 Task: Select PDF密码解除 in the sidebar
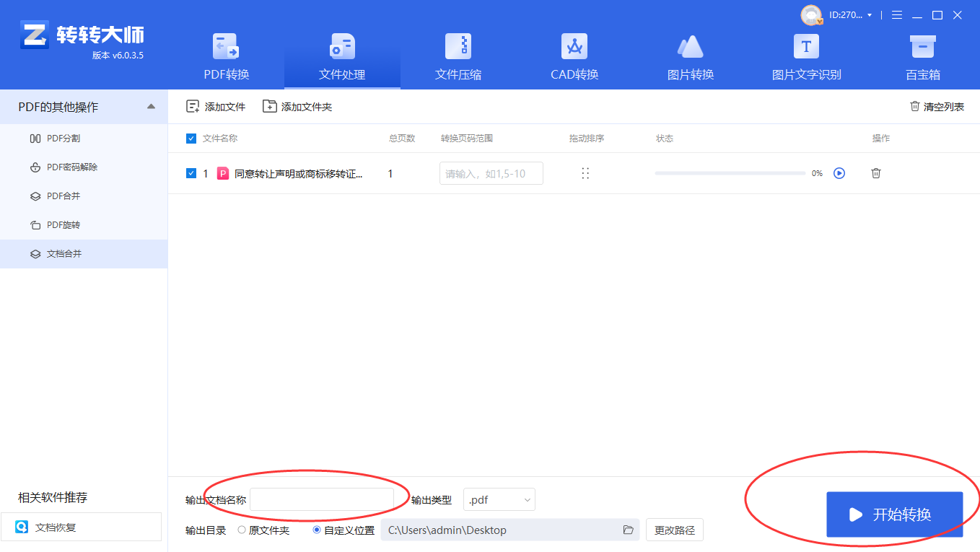coord(84,167)
